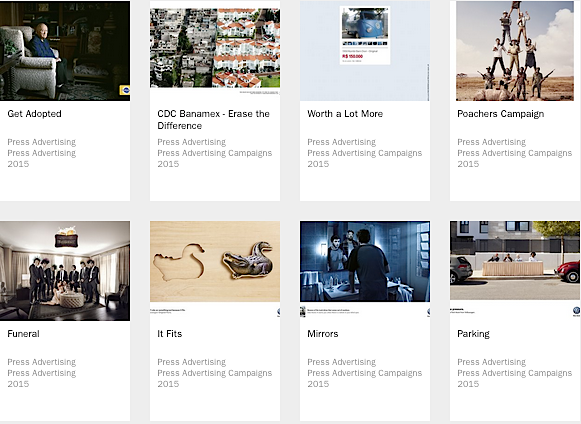Open the Funeral campaign thumbnail image
581x424 pixels.
(x=65, y=271)
